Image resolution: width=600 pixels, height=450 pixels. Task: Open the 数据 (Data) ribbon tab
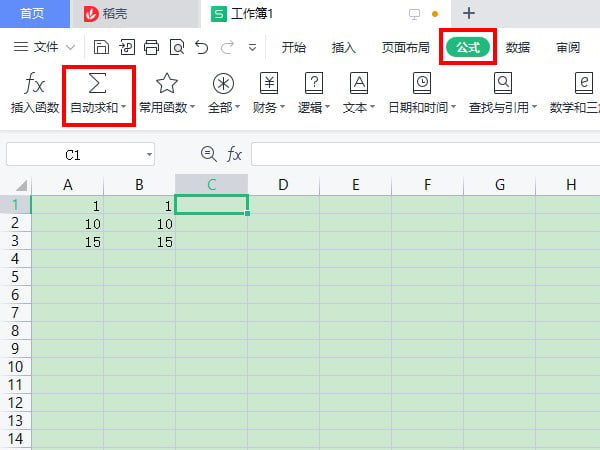[x=518, y=47]
